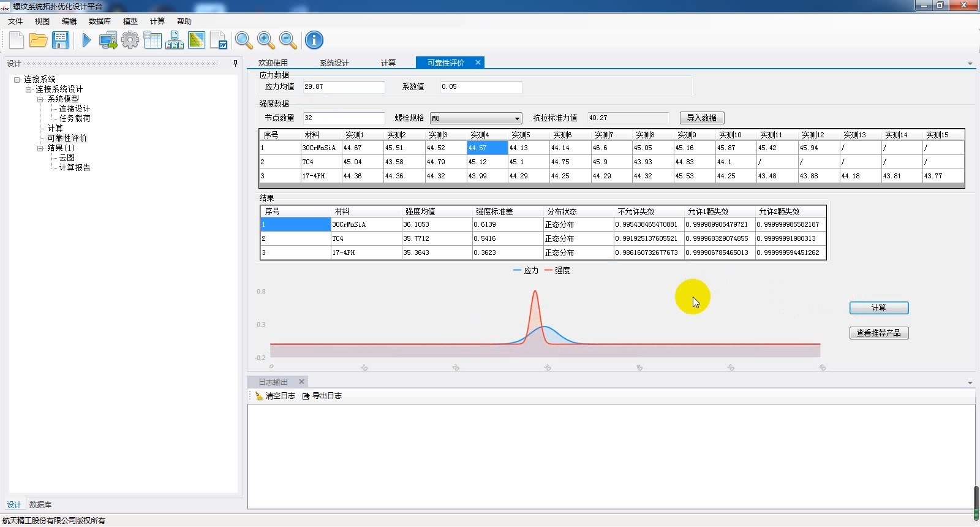980x527 pixels.
Task: Click the 清空日志 label
Action: pyautogui.click(x=281, y=396)
